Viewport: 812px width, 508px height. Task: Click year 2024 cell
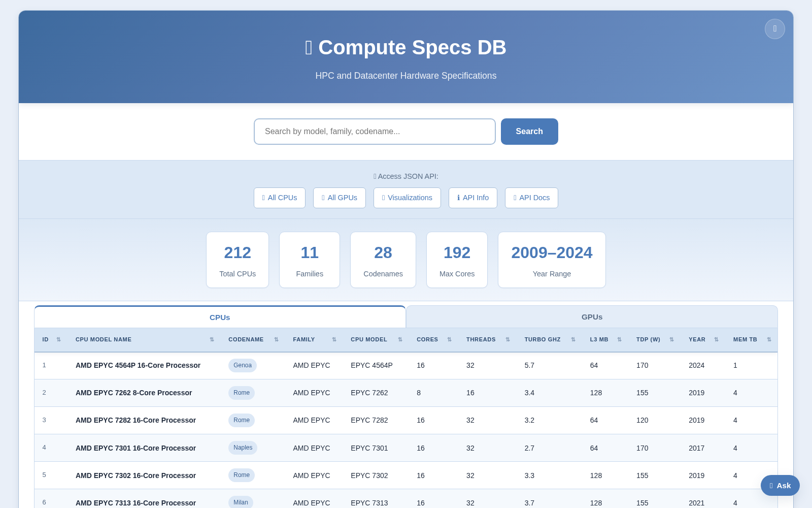[696, 365]
